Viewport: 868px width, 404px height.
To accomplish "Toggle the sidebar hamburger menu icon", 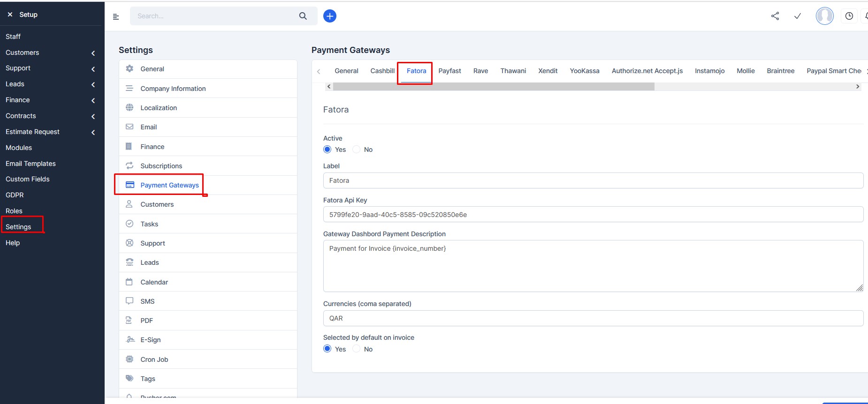I will pos(116,16).
